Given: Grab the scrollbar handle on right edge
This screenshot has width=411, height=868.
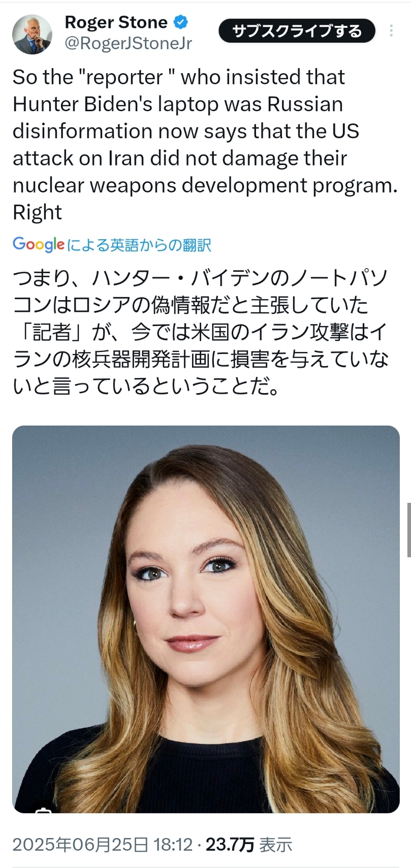Looking at the screenshot, I should [x=408, y=530].
